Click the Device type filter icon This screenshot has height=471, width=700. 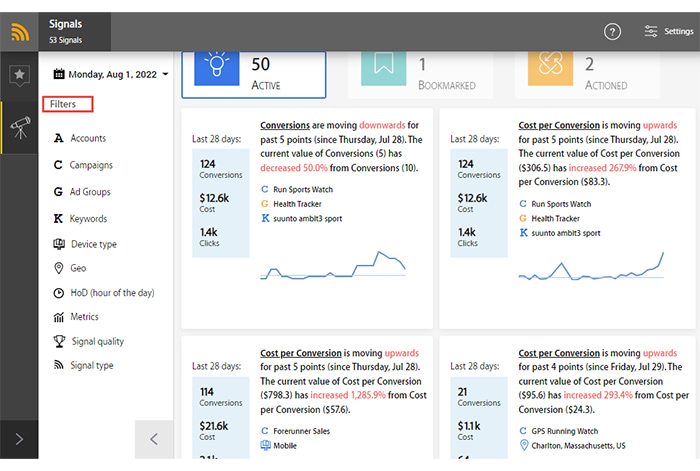tap(59, 244)
